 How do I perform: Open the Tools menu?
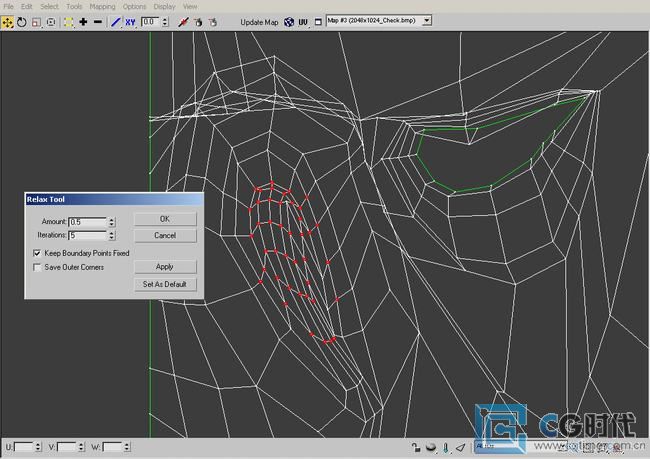coord(74,6)
